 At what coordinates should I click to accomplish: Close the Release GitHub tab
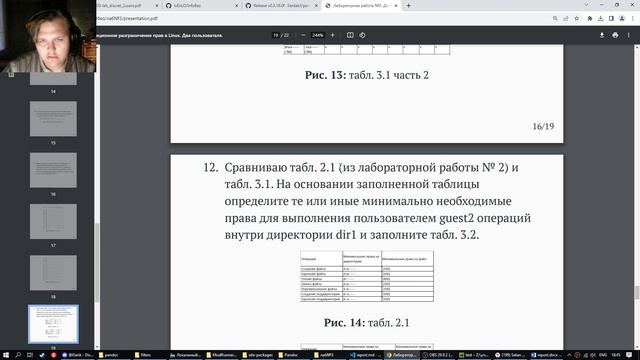click(x=316, y=6)
